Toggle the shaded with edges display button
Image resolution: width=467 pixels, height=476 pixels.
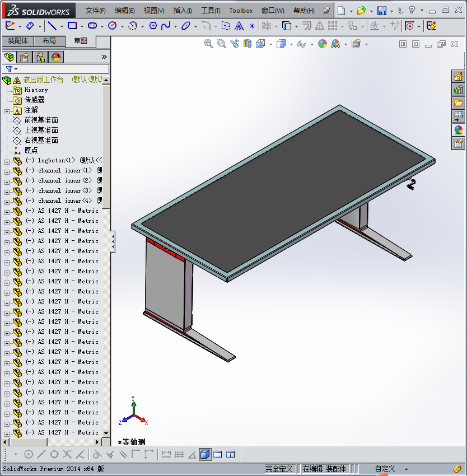(x=206, y=455)
